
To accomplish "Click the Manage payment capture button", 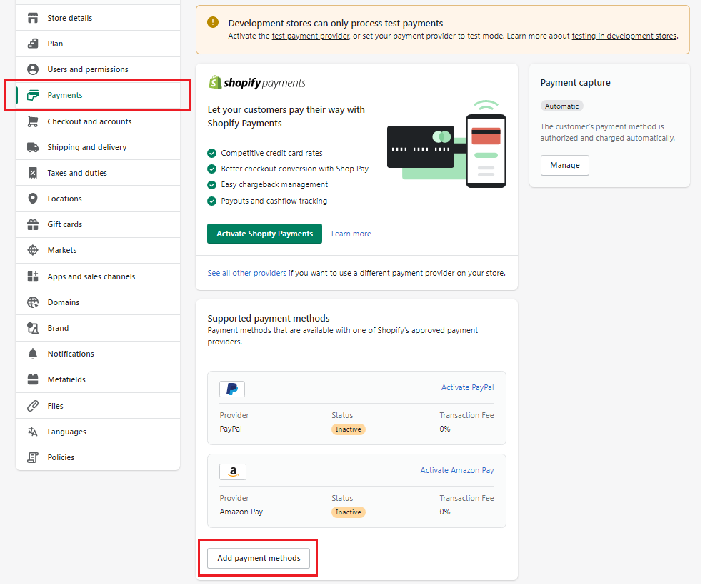I will (565, 166).
